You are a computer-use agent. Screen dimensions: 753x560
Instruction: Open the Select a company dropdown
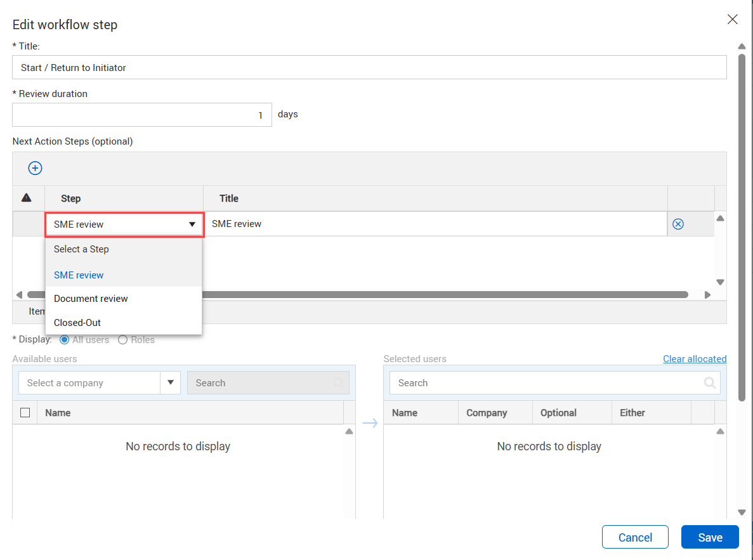coord(170,383)
